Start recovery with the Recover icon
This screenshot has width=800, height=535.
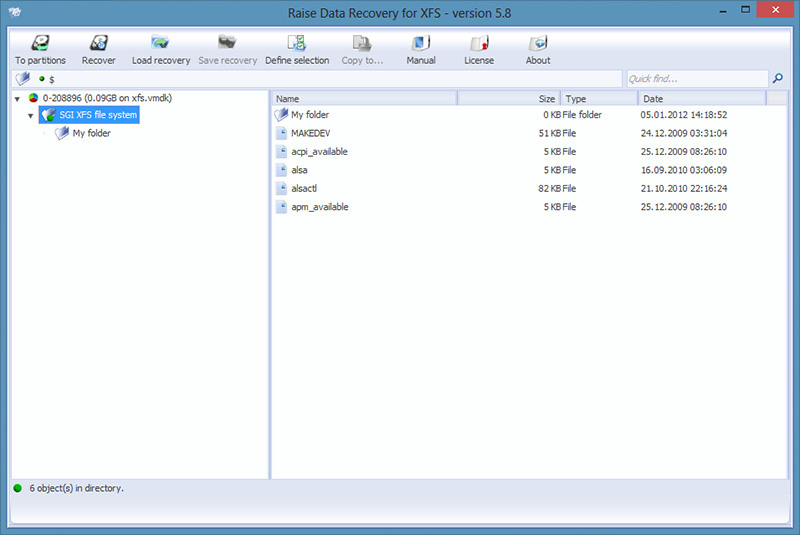[x=98, y=43]
